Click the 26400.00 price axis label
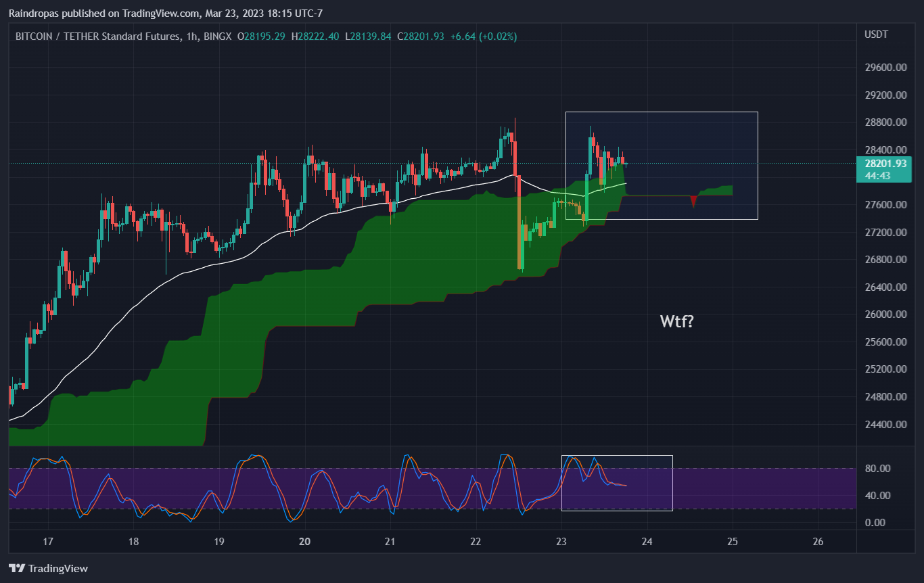The image size is (924, 583). coord(885,287)
